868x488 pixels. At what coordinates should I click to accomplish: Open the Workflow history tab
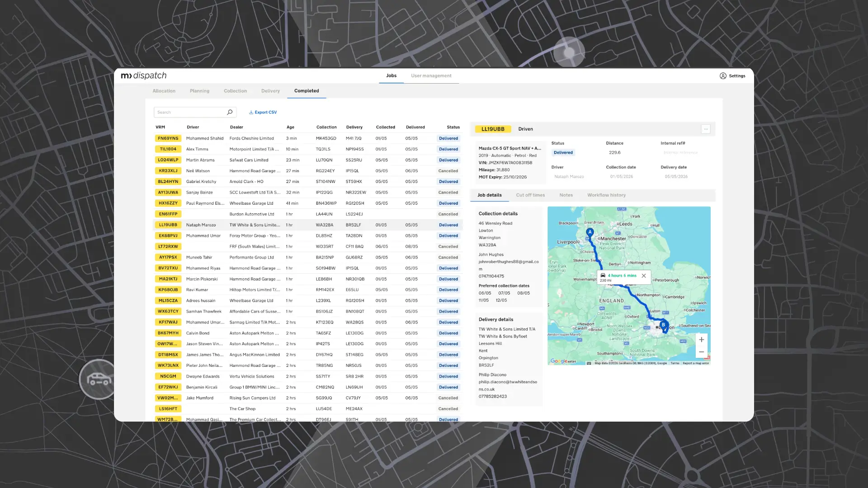click(x=606, y=195)
